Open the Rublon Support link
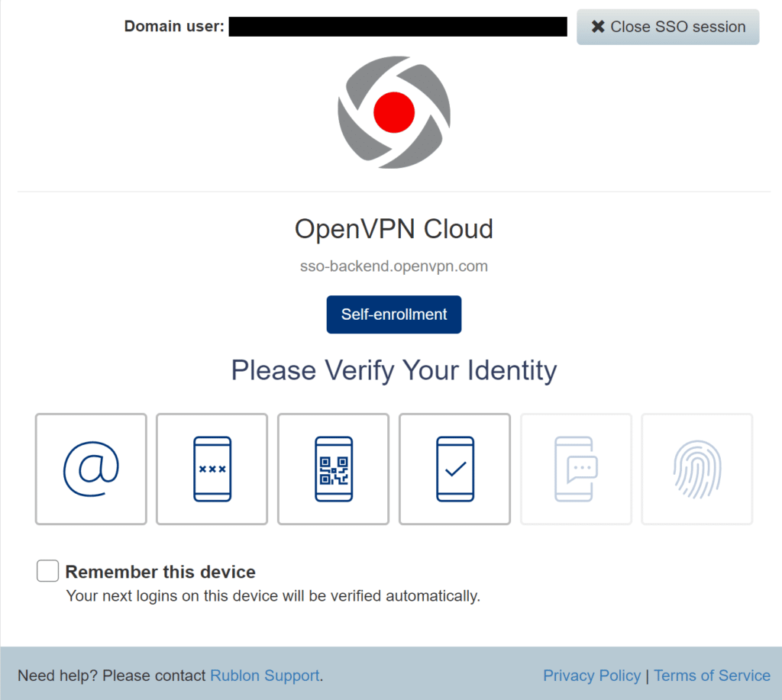Viewport: 782px width, 700px height. point(264,676)
